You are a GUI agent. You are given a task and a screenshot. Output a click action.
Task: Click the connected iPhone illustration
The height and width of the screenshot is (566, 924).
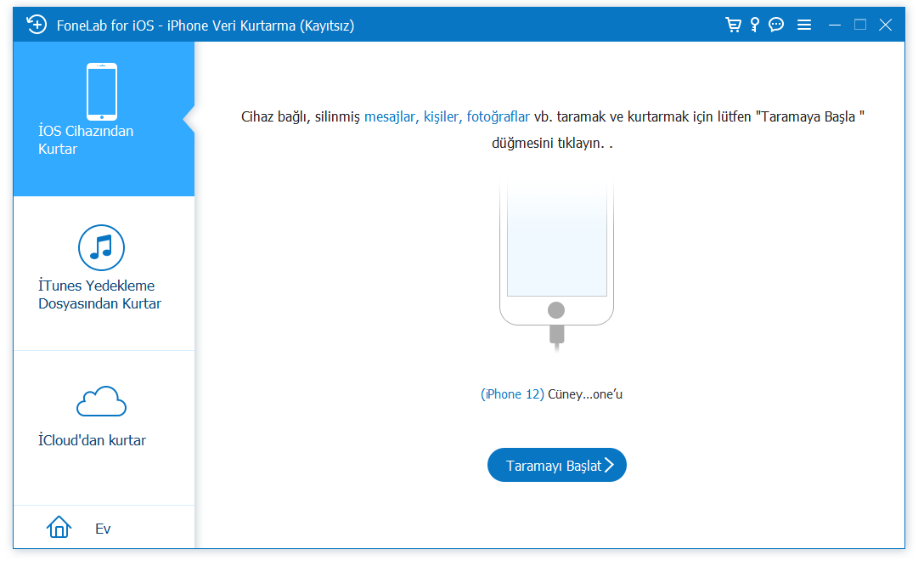click(x=556, y=255)
